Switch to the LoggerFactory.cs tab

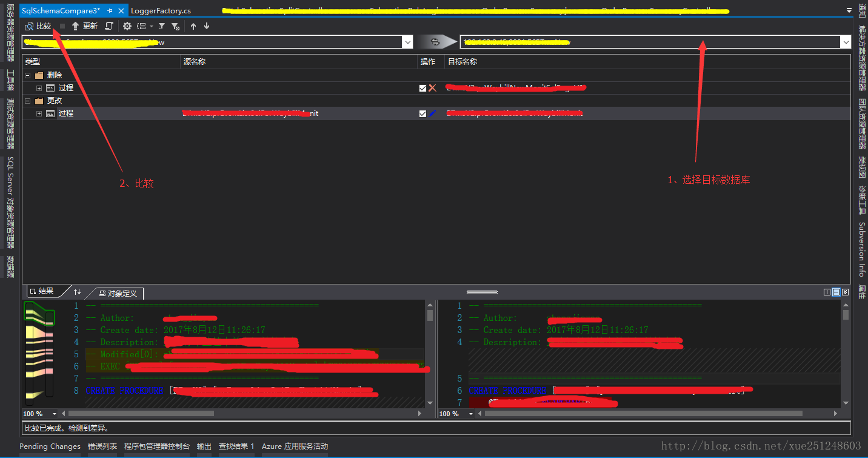coord(161,11)
